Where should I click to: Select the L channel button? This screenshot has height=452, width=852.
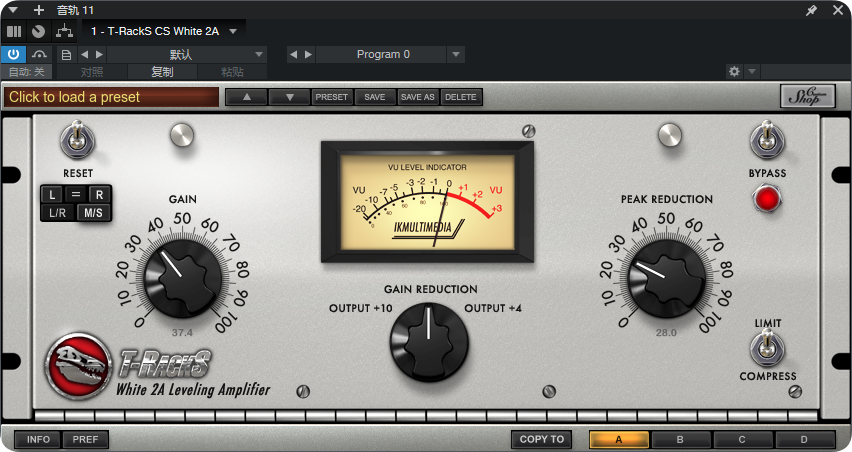[52, 194]
